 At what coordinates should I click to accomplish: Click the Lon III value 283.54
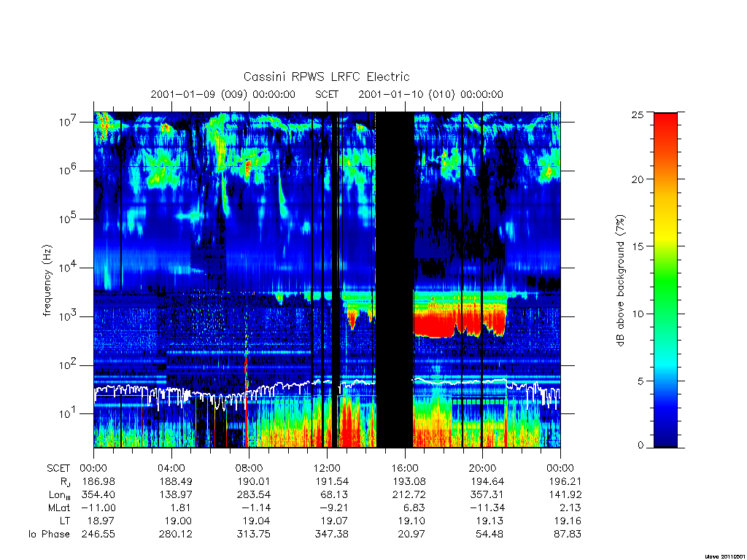click(x=253, y=495)
